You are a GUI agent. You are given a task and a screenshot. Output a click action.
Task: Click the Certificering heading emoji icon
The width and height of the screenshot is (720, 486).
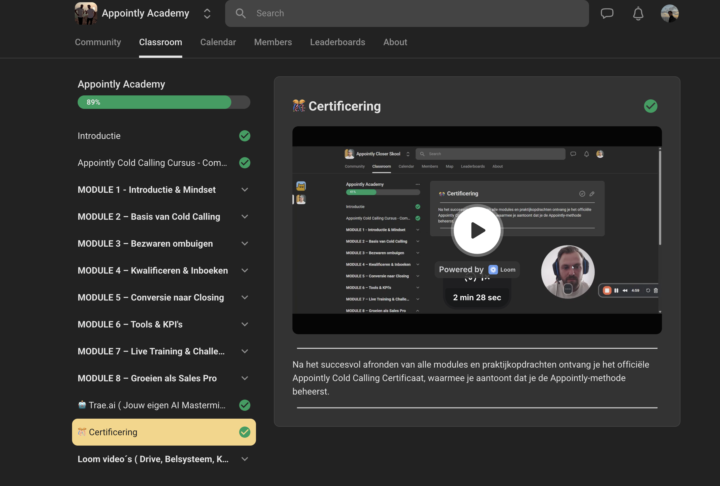298,106
